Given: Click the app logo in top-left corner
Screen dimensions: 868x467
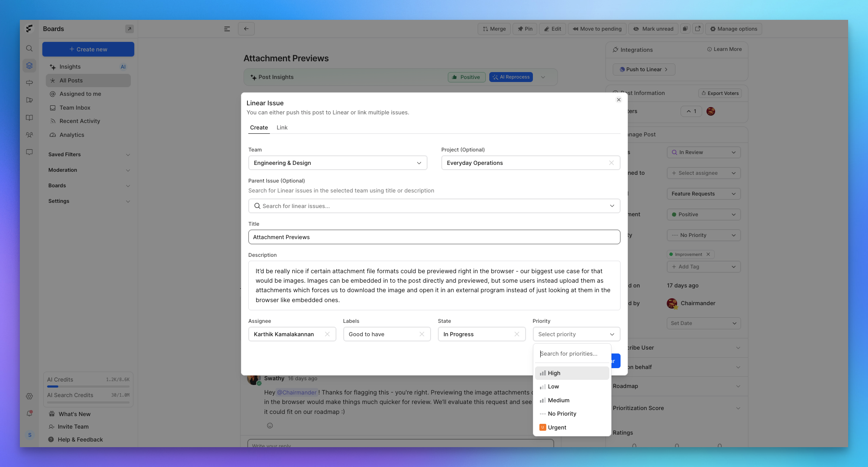Looking at the screenshot, I should coord(29,28).
